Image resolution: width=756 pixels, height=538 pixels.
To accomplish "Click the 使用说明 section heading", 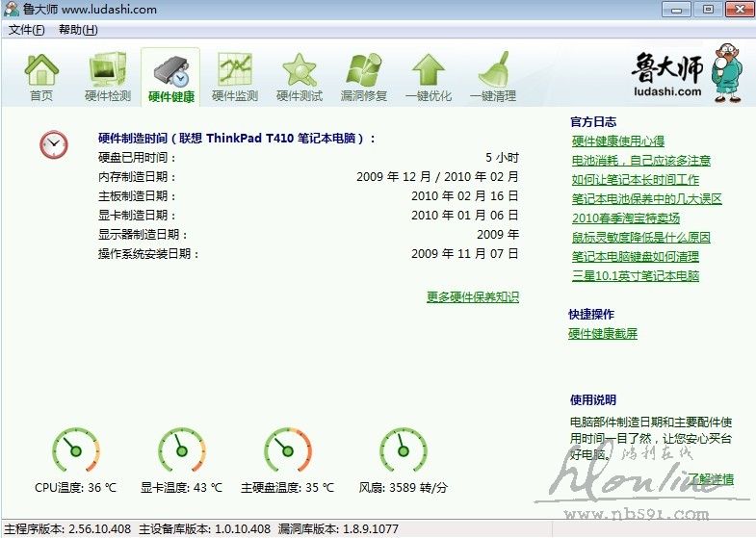I will 593,399.
